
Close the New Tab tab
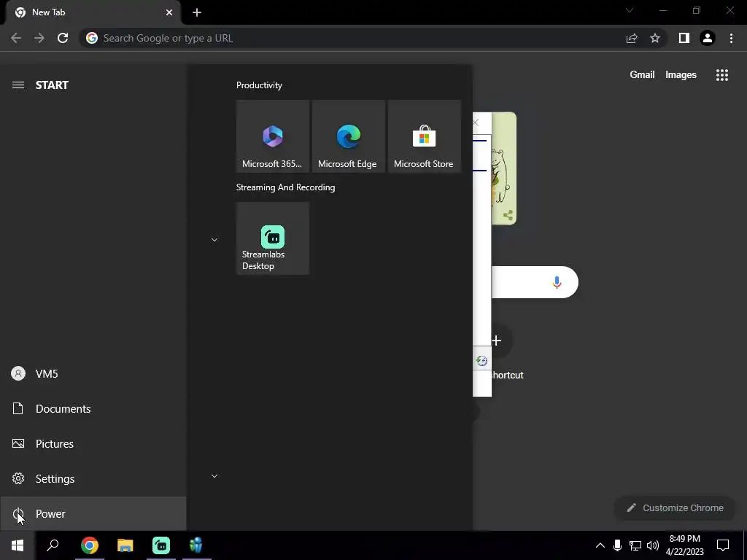pos(169,12)
